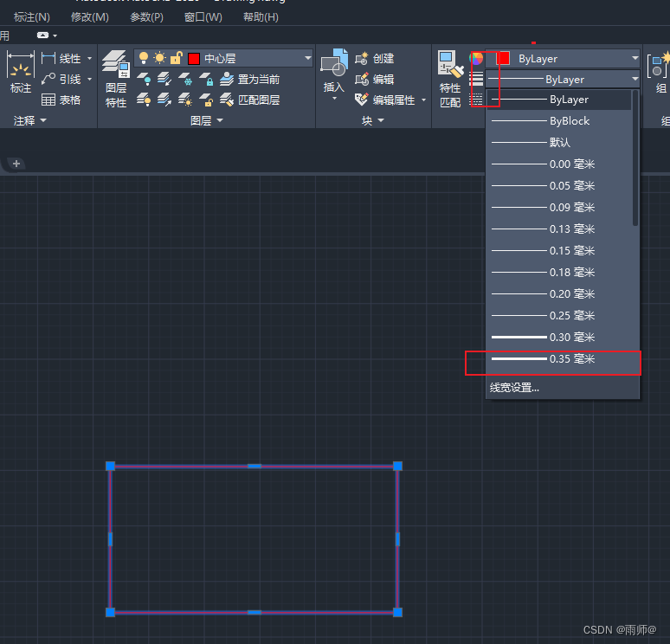This screenshot has height=644, width=670.
Task: Select the 0.00 毫米 lineweight
Action: [x=559, y=164]
